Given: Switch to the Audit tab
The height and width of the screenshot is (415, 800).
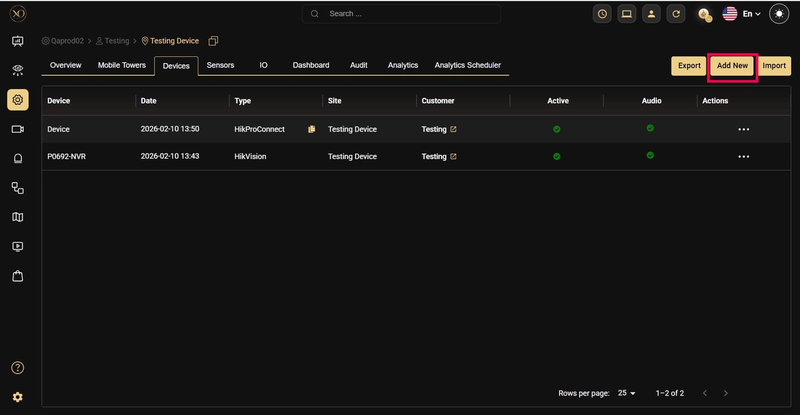Looking at the screenshot, I should click(359, 65).
